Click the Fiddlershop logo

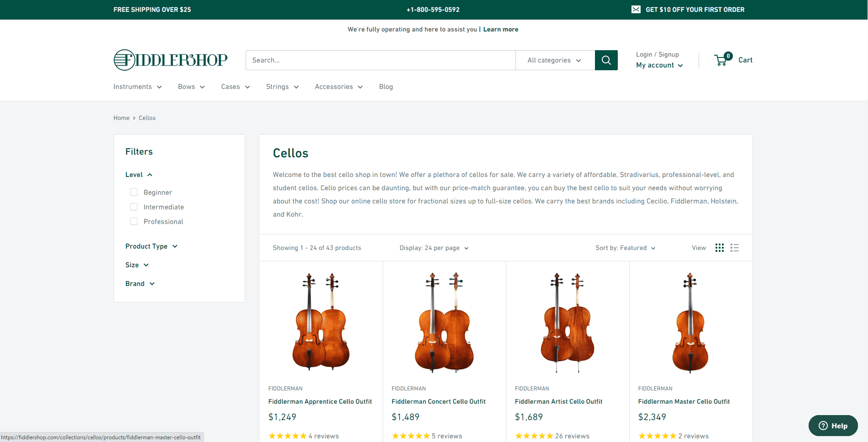tap(170, 60)
